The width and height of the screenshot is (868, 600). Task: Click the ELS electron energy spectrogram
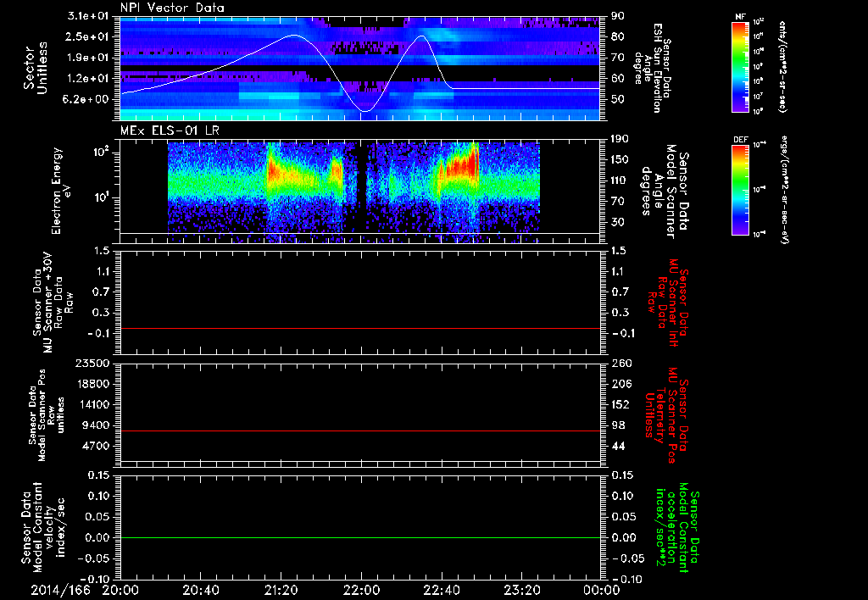(x=353, y=191)
